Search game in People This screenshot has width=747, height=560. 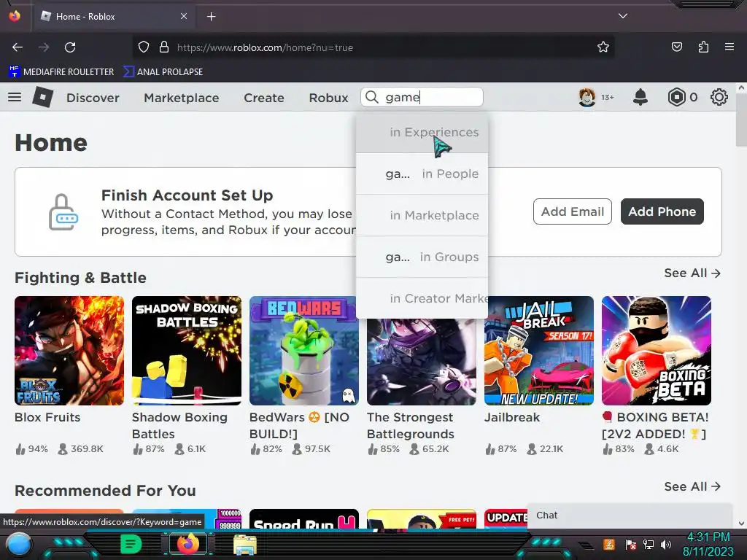click(x=422, y=174)
